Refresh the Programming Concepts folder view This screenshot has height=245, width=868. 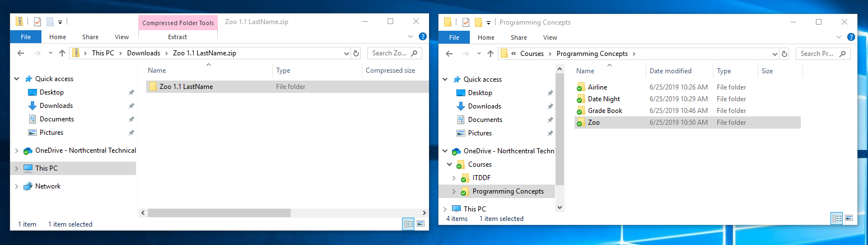(x=784, y=54)
